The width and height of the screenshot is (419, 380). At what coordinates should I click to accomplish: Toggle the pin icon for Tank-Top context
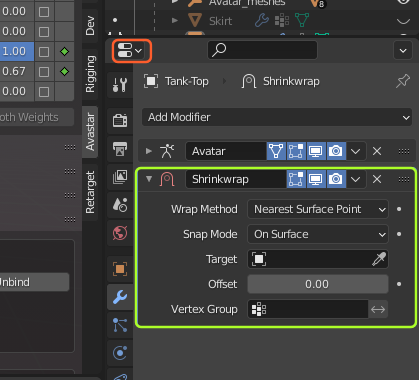tap(403, 81)
